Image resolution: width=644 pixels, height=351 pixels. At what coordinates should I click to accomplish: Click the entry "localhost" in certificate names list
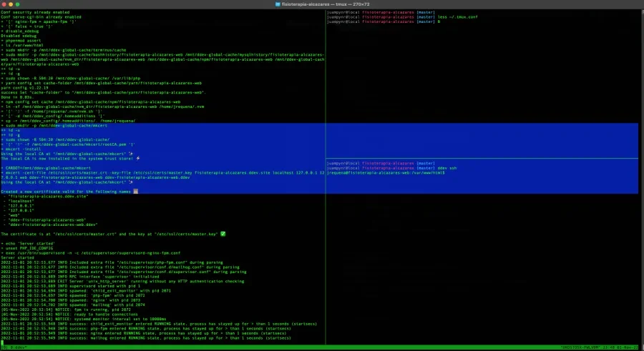pos(21,201)
